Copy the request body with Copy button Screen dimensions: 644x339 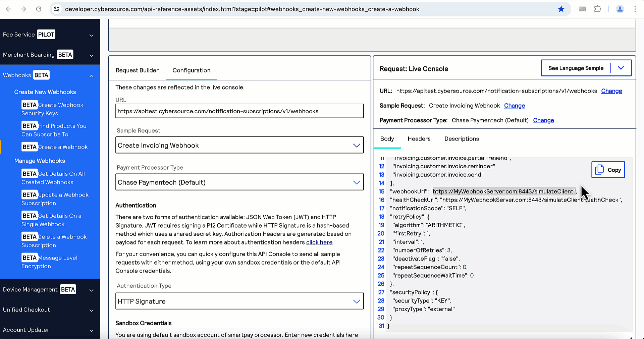[608, 170]
